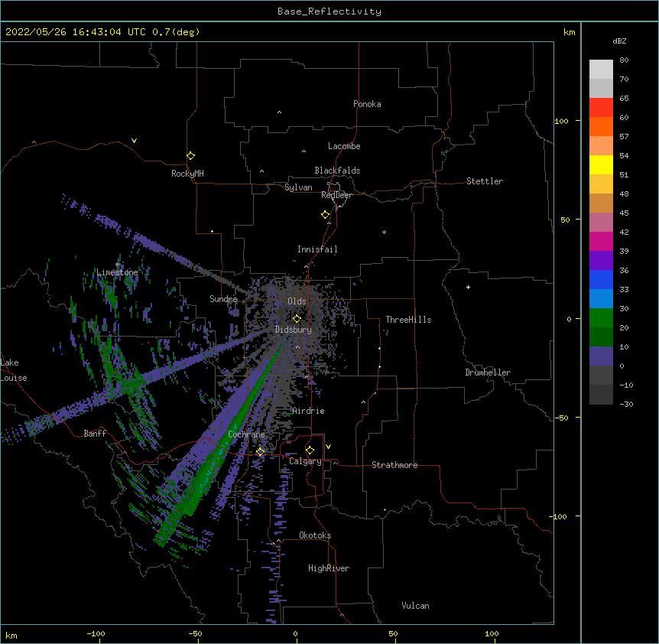659x644 pixels.
Task: Select the Drumheller label
Action: click(488, 372)
